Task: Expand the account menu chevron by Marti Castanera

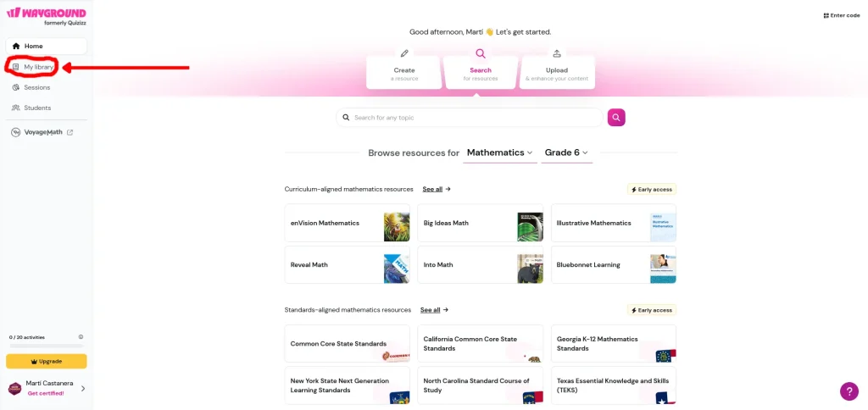Action: point(82,389)
